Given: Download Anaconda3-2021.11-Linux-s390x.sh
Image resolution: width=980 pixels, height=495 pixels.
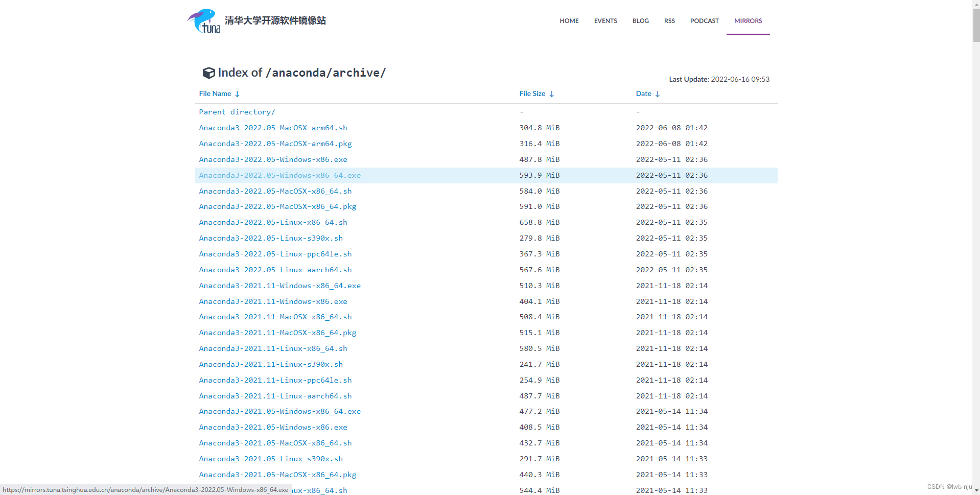Looking at the screenshot, I should pos(271,364).
